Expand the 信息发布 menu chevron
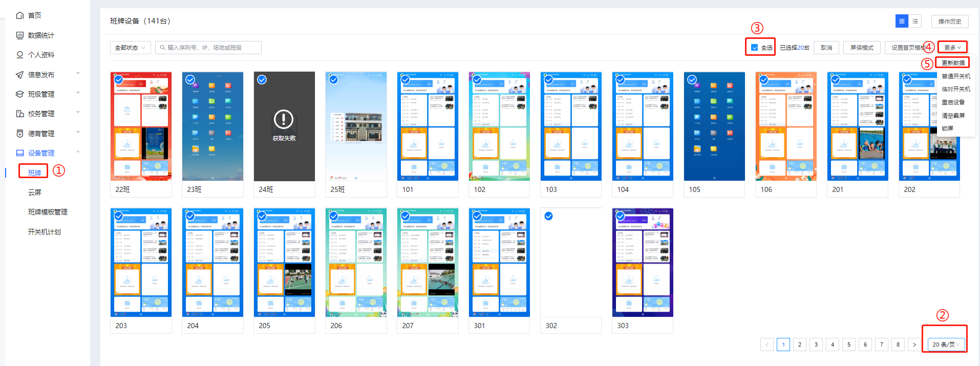 (x=78, y=73)
